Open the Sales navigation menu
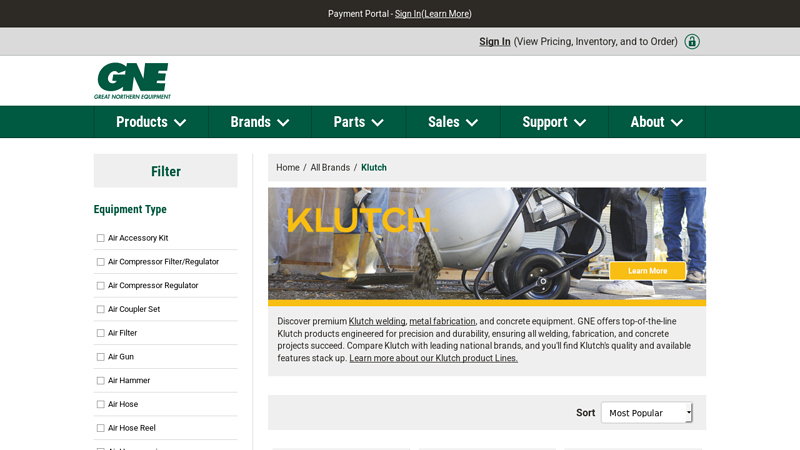This screenshot has width=800, height=450. [x=453, y=122]
